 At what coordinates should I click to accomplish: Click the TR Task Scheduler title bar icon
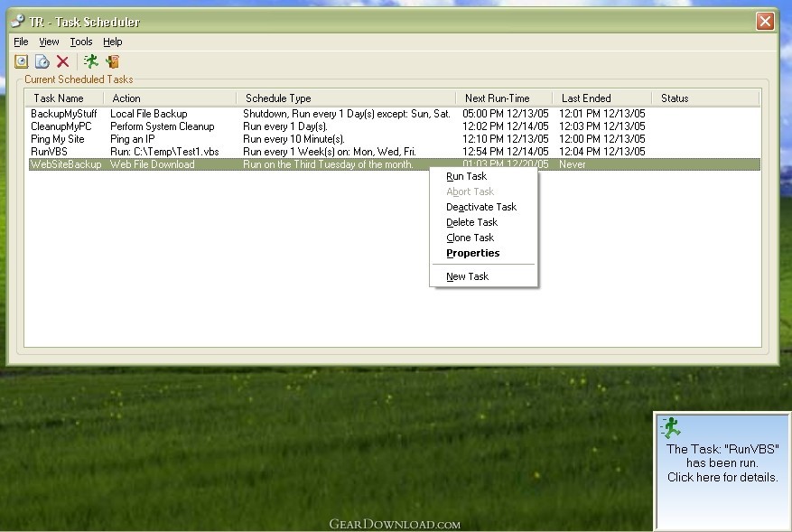pyautogui.click(x=18, y=21)
